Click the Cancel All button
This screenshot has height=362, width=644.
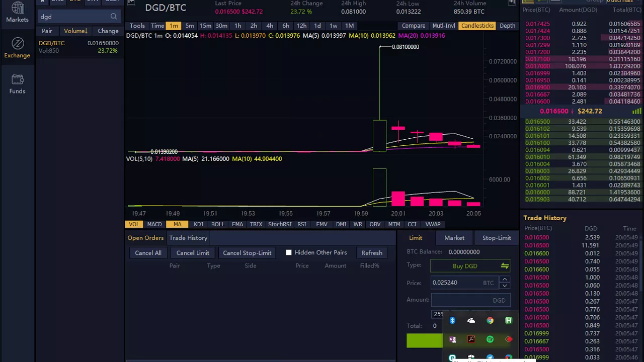coord(148,253)
